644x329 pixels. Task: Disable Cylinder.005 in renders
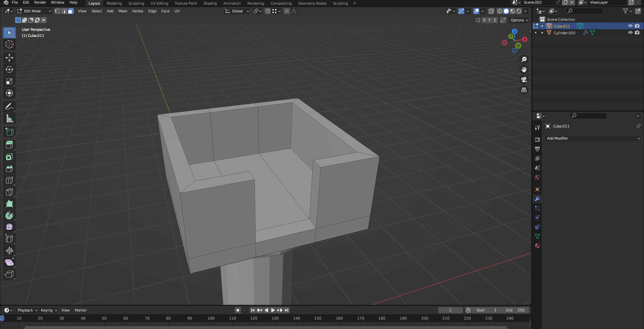pos(637,33)
